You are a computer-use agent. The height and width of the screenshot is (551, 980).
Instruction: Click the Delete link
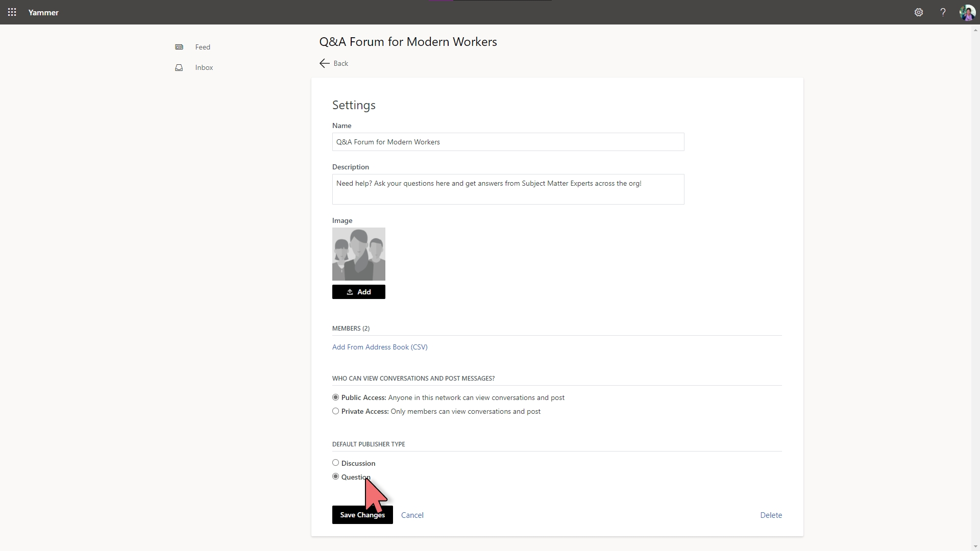click(771, 515)
